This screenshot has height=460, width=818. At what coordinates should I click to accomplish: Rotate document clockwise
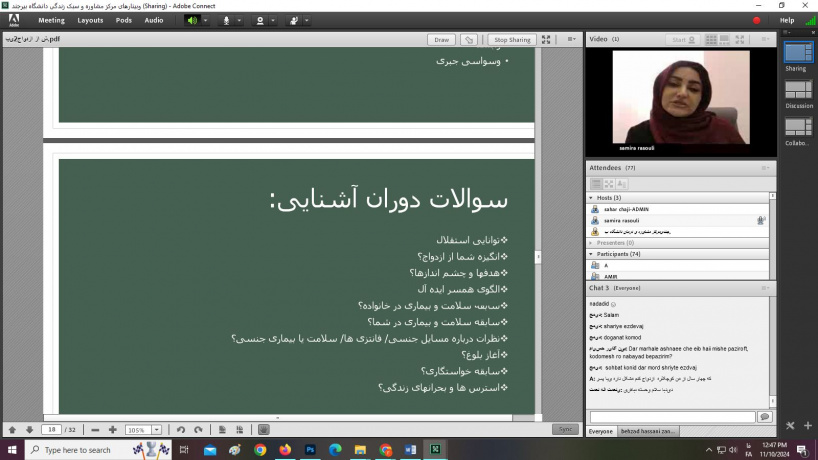tap(198, 430)
